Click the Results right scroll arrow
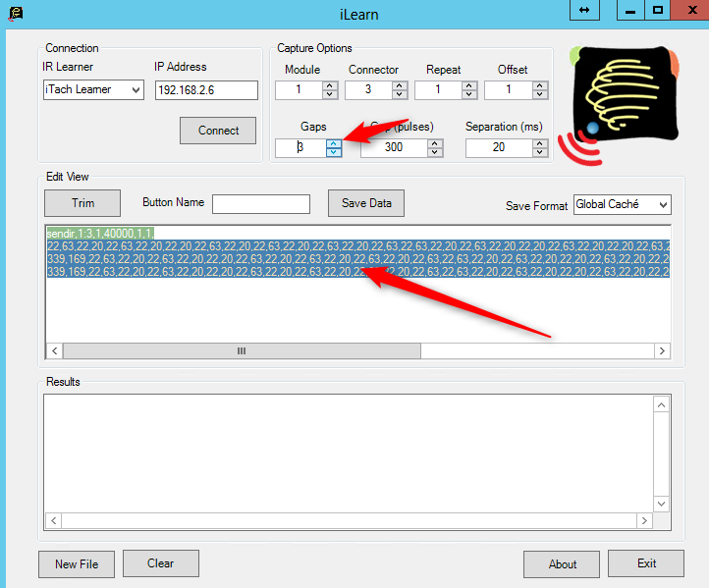The image size is (709, 588). pyautogui.click(x=644, y=520)
